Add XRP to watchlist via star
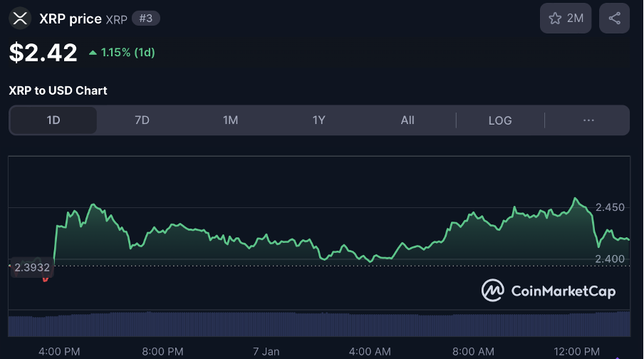This screenshot has width=644, height=359. click(x=566, y=19)
